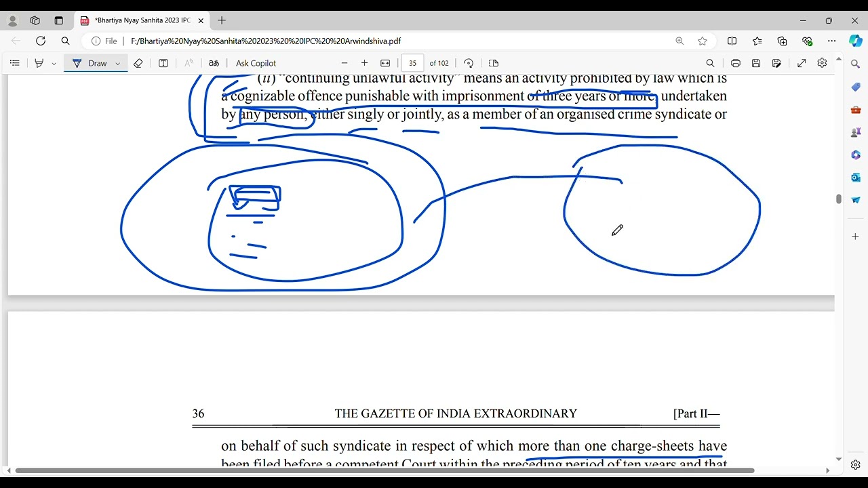The image size is (868, 488).
Task: Open the PDF table of contents panel
Action: (x=14, y=63)
